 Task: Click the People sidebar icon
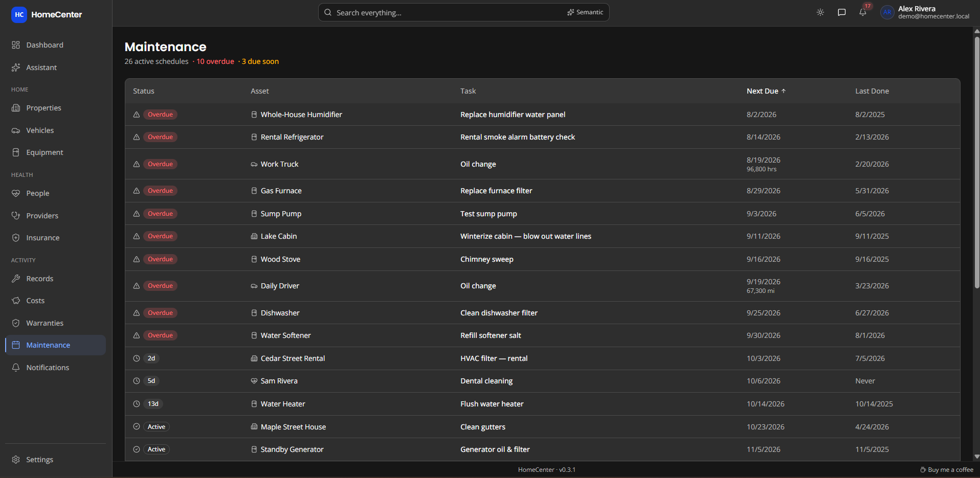pos(16,193)
